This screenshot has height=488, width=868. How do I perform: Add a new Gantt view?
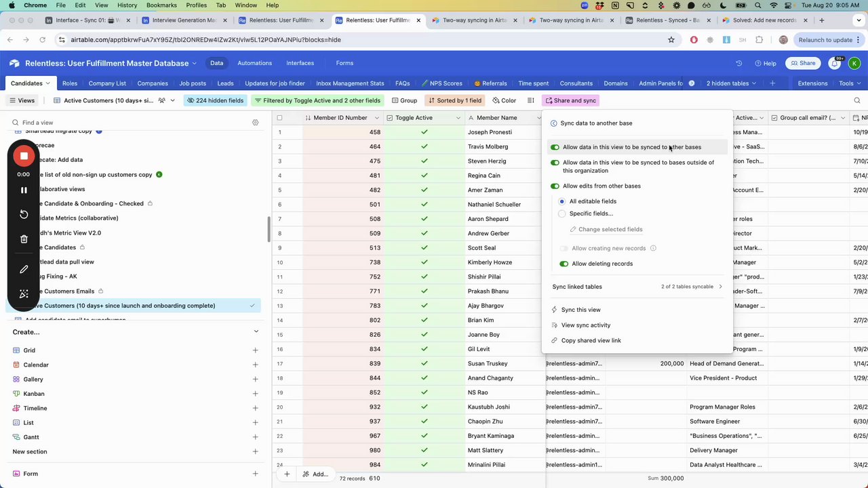[255, 437]
